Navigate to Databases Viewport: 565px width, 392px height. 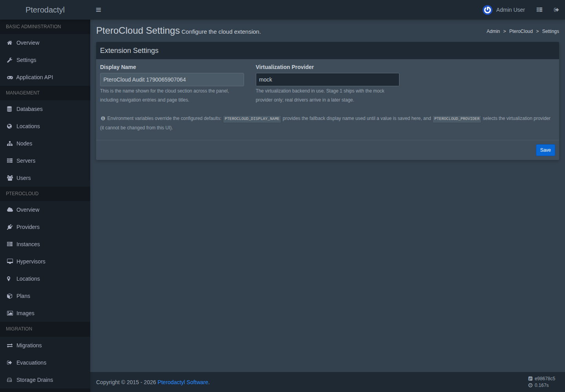pyautogui.click(x=45, y=109)
